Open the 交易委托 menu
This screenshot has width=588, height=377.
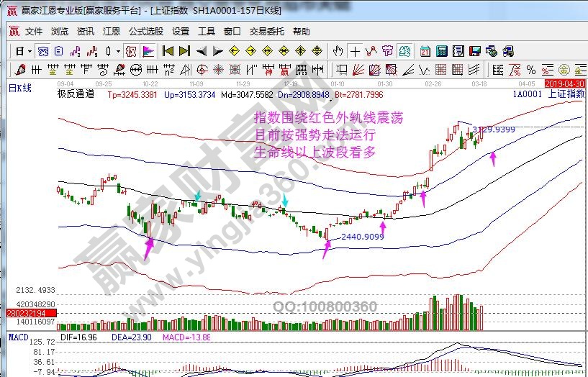pos(267,32)
